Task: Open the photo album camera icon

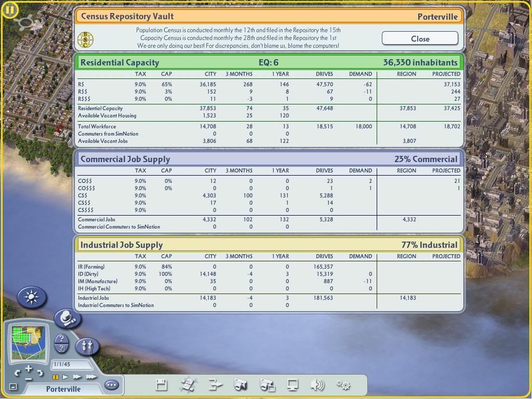Action: click(267, 385)
